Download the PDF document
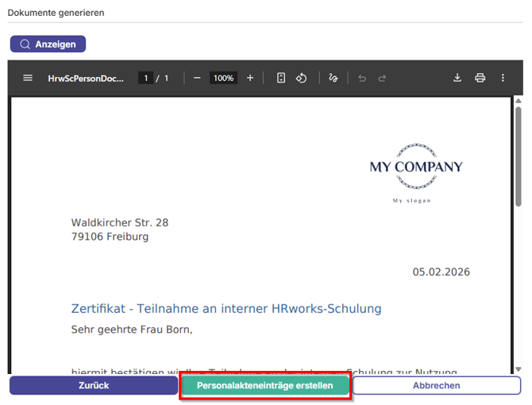Viewport: 532px width, 405px height. [457, 78]
